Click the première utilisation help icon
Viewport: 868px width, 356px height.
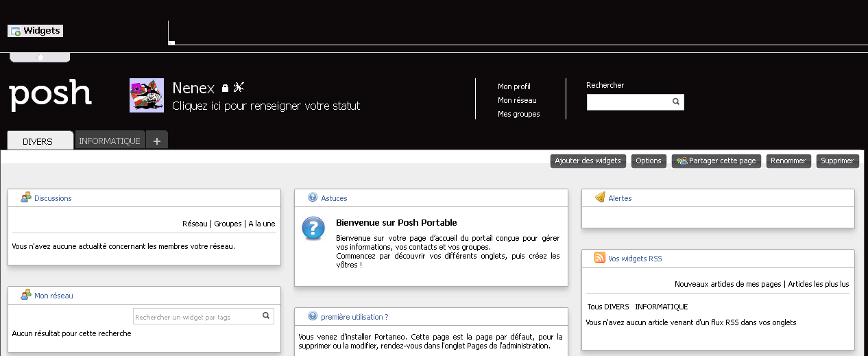pos(313,316)
